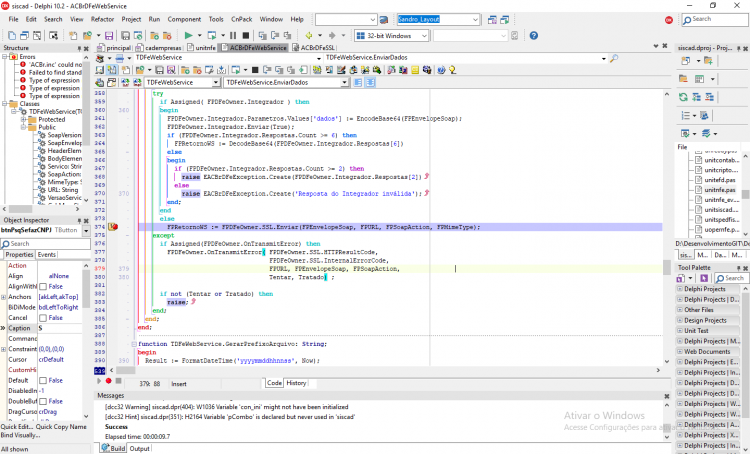Toggle the Default property checkbox
The height and width of the screenshot is (454, 750).
point(43,381)
